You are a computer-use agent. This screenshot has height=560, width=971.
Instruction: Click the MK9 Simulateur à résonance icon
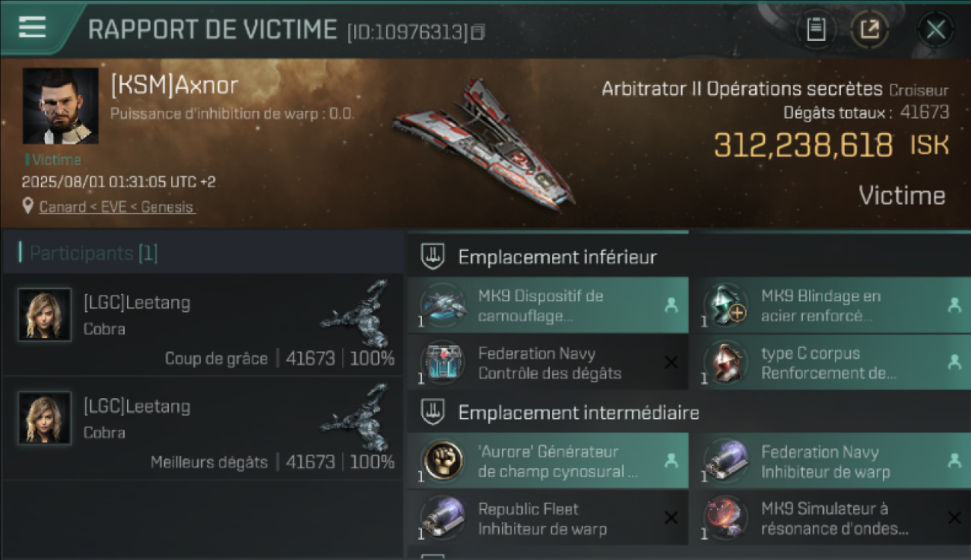tap(726, 518)
